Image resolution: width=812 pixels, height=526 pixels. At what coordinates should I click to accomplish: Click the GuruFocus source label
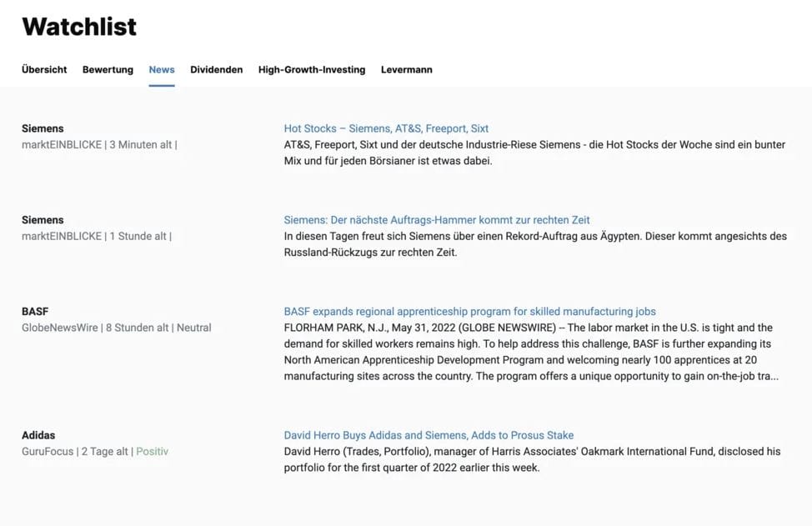47,451
